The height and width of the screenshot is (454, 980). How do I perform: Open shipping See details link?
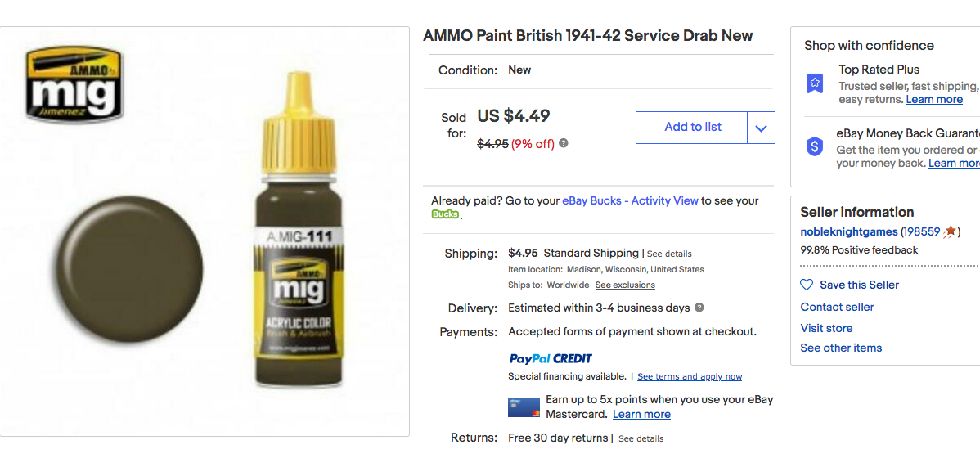point(669,254)
